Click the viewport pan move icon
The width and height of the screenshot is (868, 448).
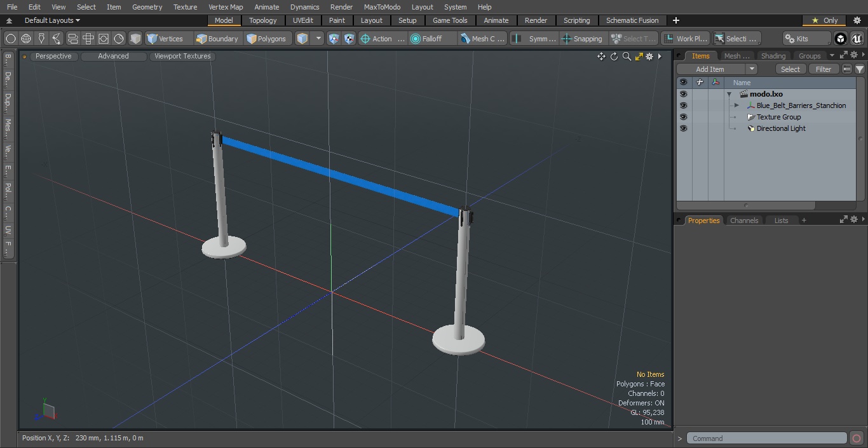(x=601, y=57)
